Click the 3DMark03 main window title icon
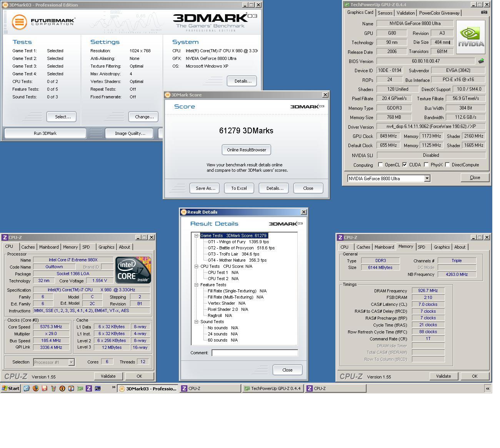 [x=5, y=5]
